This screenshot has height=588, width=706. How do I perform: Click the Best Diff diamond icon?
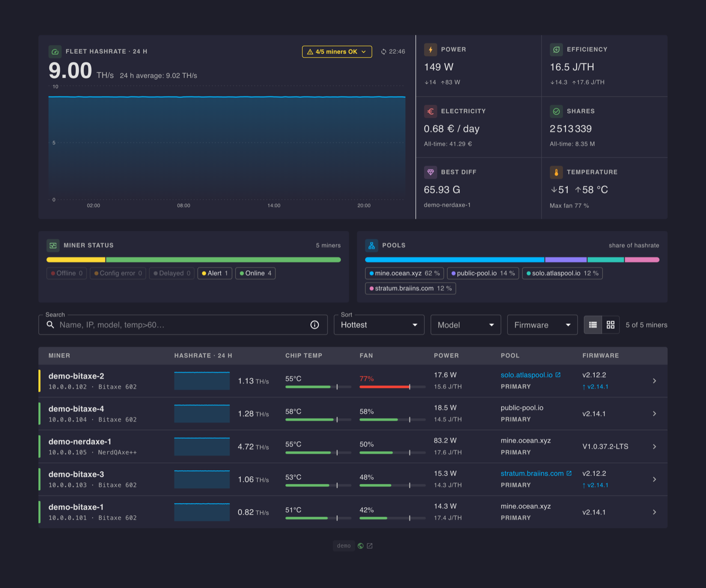(x=430, y=172)
